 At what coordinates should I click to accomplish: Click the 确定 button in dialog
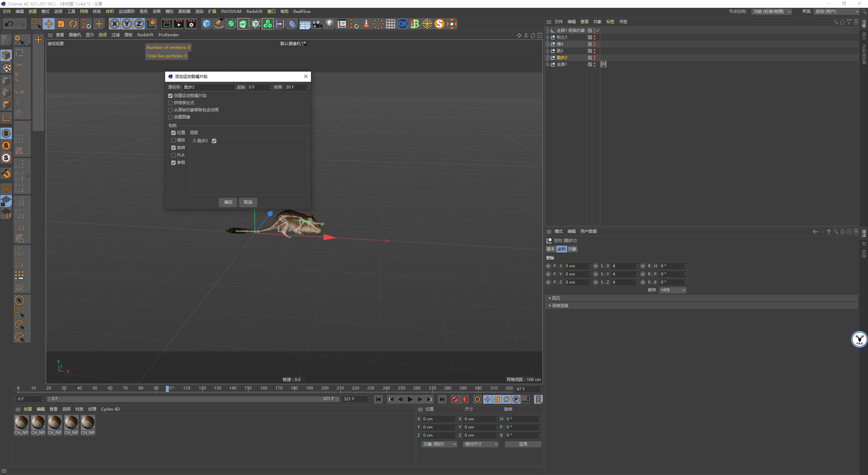point(228,202)
